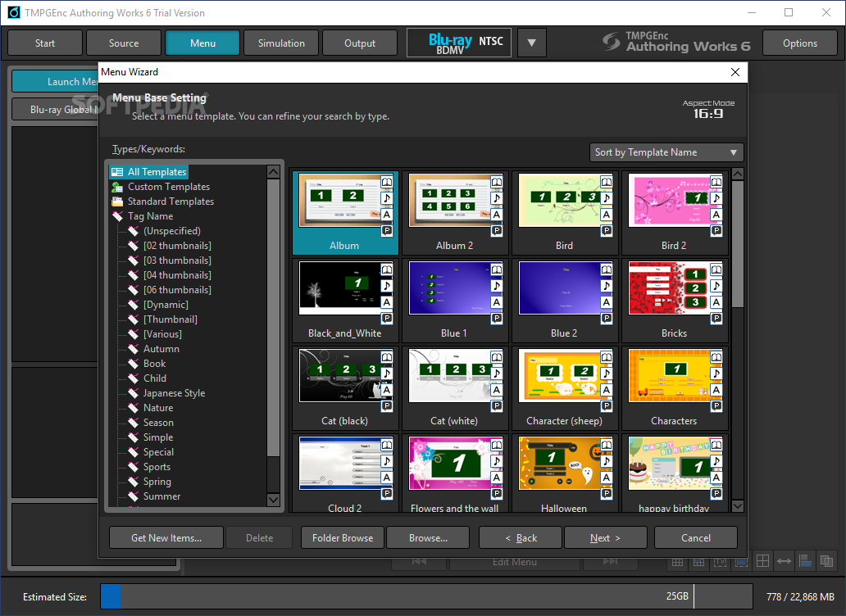Select the Cat (black) template

tap(345, 388)
